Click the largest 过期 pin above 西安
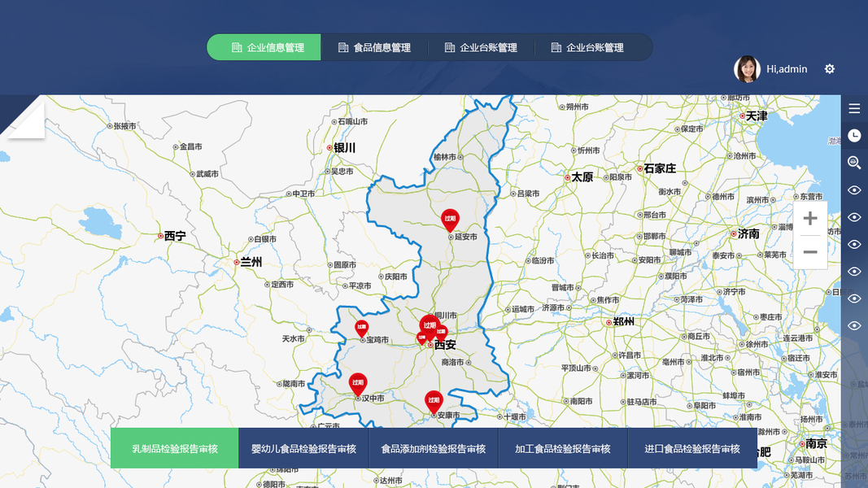Screen dimensions: 868x488 click(430, 327)
